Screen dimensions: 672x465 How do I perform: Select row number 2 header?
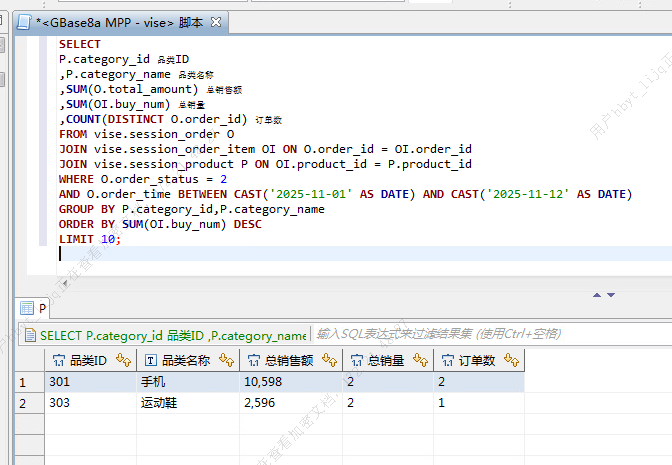click(30, 403)
